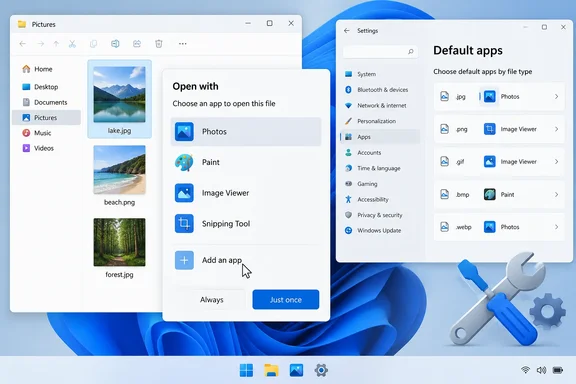The height and width of the screenshot is (384, 576).
Task: Select Pictures in the sidebar
Action: coord(46,118)
